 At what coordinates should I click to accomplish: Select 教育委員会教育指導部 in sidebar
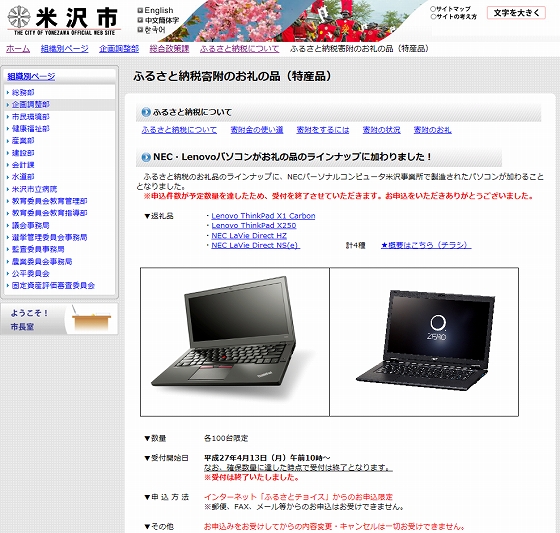coord(49,213)
